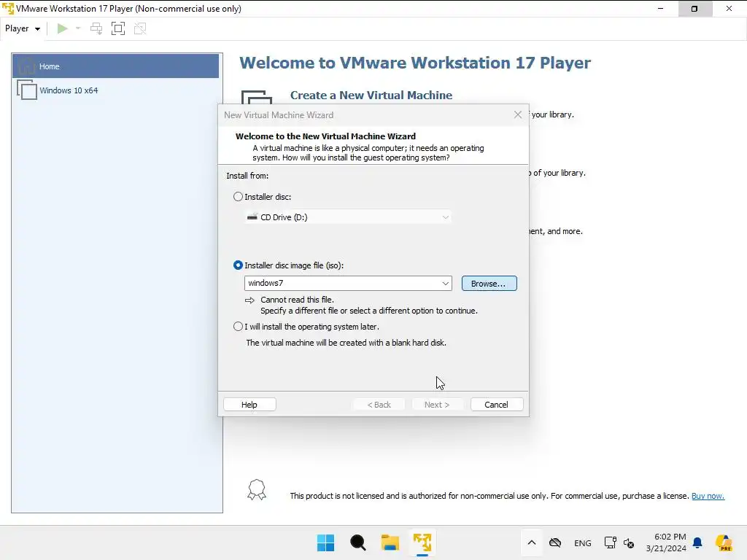747x560 pixels.
Task: Follow the Buy now link
Action: tap(708, 496)
